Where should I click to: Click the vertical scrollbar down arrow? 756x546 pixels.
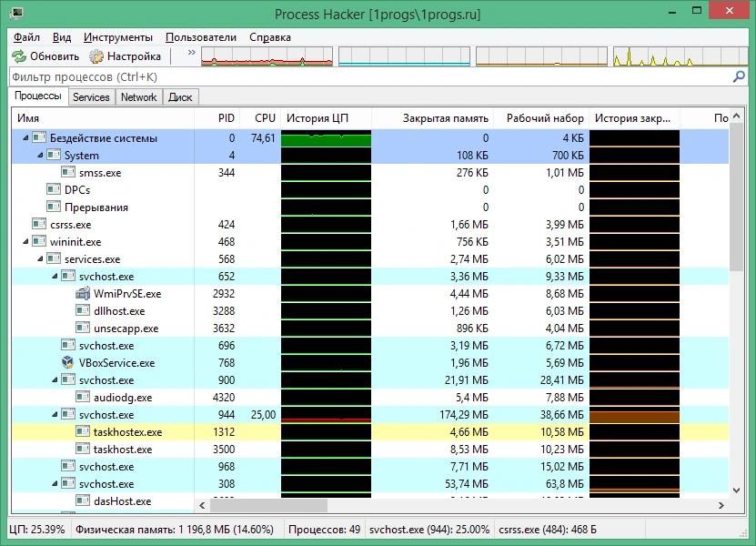(x=737, y=490)
